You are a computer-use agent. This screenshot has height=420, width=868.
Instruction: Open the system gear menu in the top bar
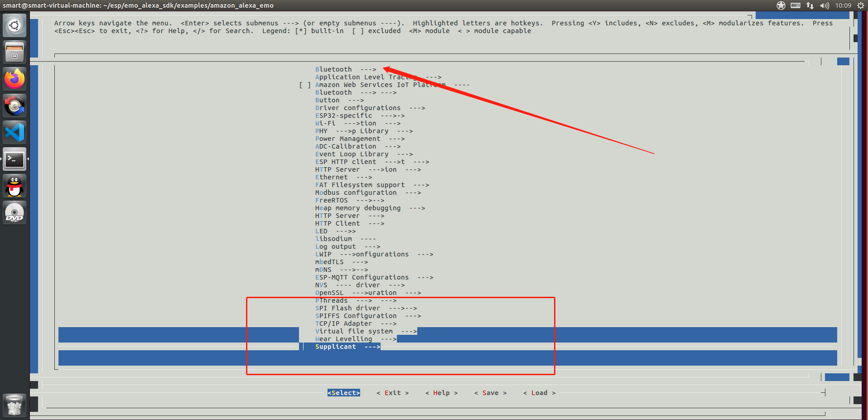861,5
